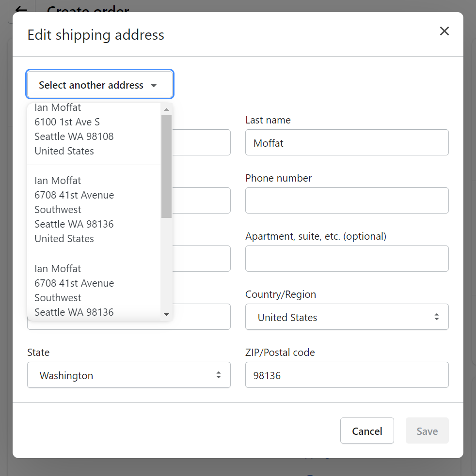Cancel editing the shipping address

367,431
